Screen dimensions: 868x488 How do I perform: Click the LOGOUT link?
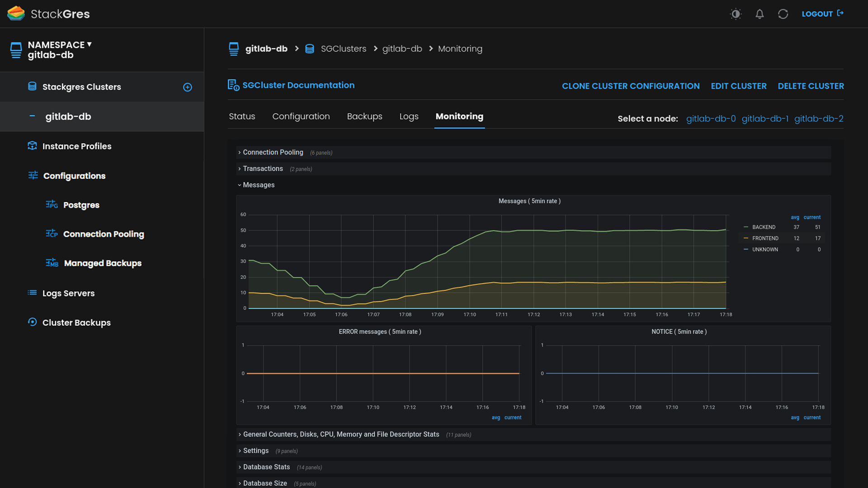tap(822, 14)
